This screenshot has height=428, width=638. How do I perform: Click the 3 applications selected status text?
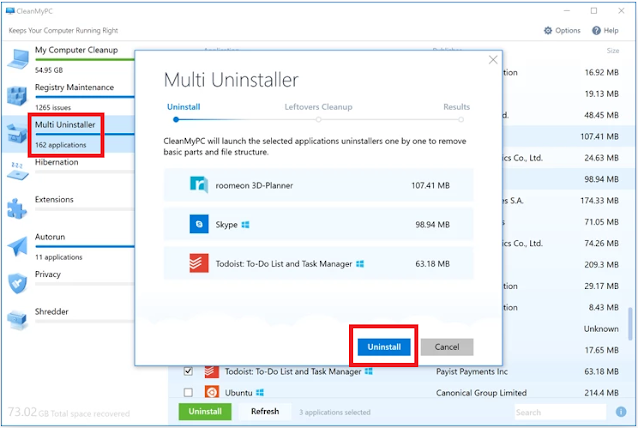point(335,412)
